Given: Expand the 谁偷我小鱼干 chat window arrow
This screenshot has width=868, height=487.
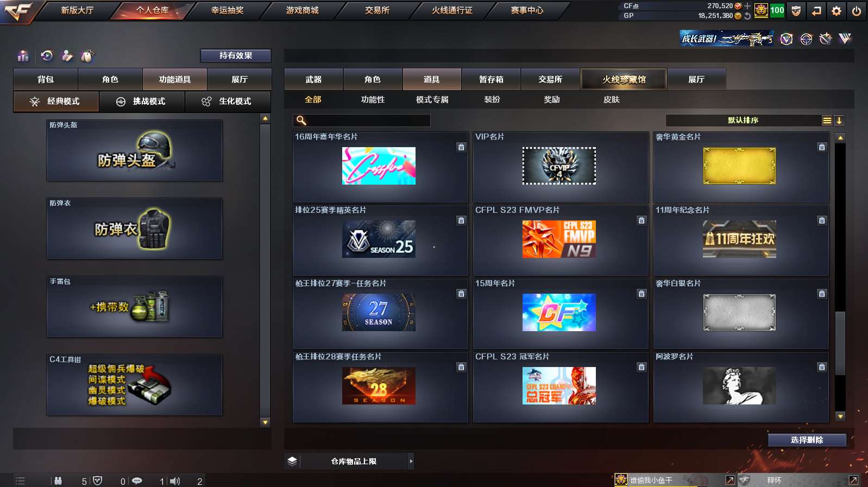Looking at the screenshot, I should tap(730, 480).
